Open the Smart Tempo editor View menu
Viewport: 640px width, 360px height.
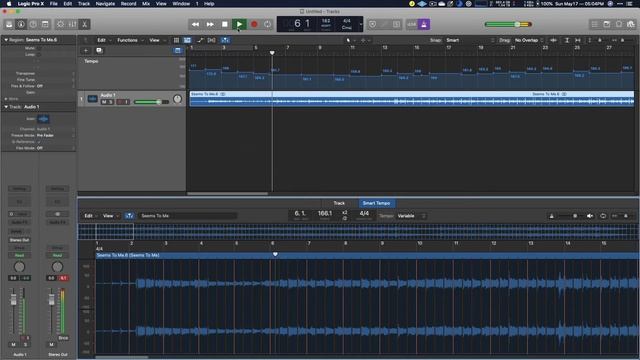point(110,216)
